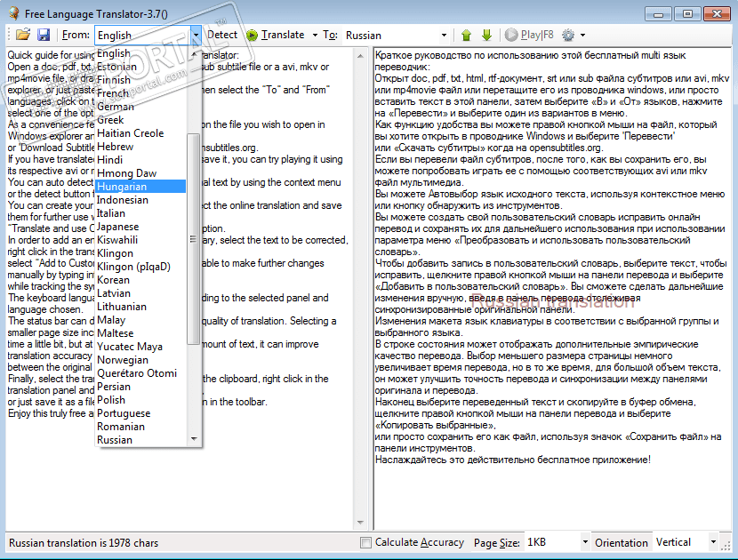Choose Querétaro Otomi from the list
The width and height of the screenshot is (738, 560).
tap(140, 373)
